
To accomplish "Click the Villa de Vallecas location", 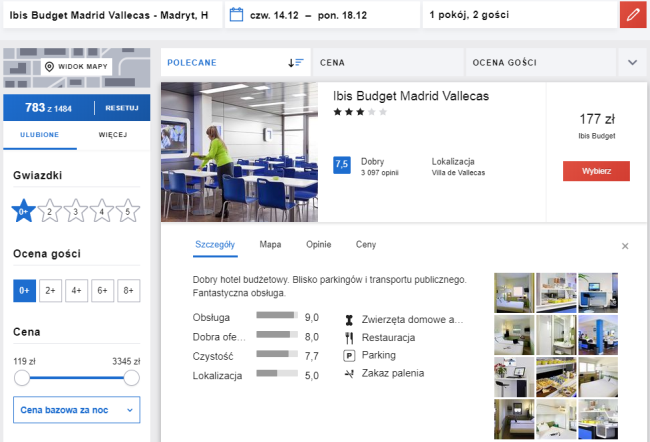I will 458,173.
